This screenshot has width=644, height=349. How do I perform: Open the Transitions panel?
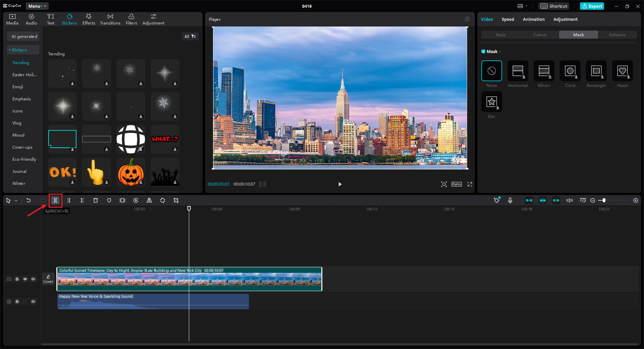coord(110,19)
